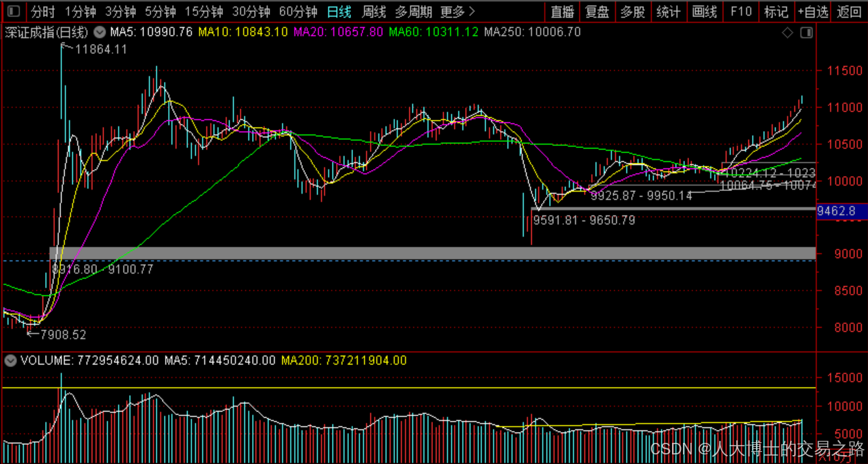The image size is (868, 464).
Task: Click the 11864.11 high price annotation
Action: [x=101, y=49]
